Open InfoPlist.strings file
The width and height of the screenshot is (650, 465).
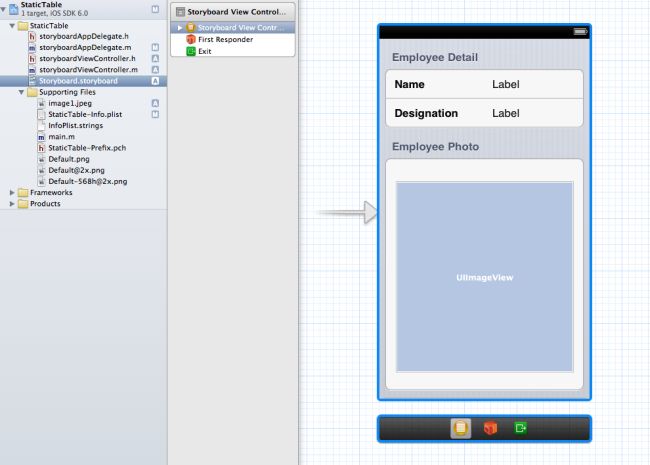click(x=75, y=126)
